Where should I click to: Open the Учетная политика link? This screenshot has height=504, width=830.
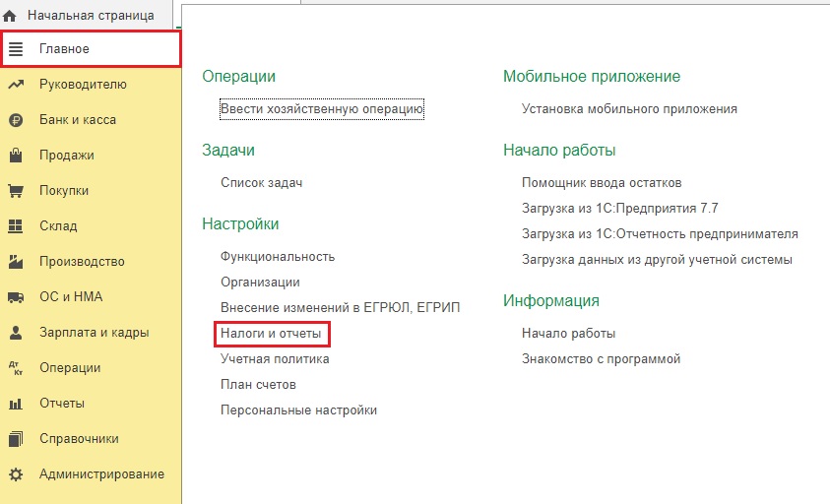click(275, 359)
